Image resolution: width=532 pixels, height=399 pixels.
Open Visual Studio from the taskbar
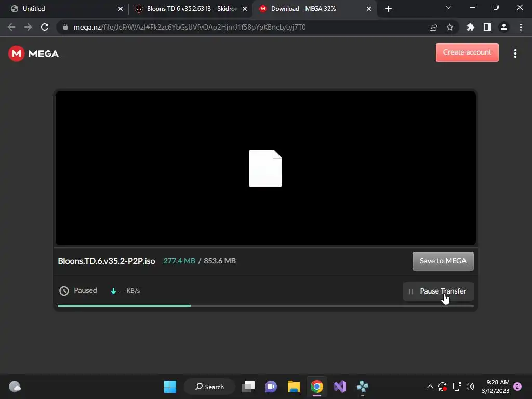(x=340, y=387)
